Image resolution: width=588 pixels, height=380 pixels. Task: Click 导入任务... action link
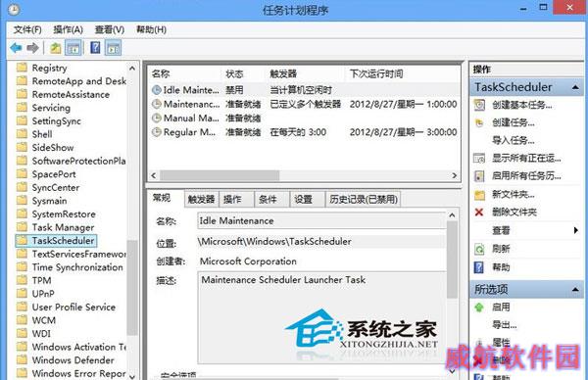(x=513, y=140)
